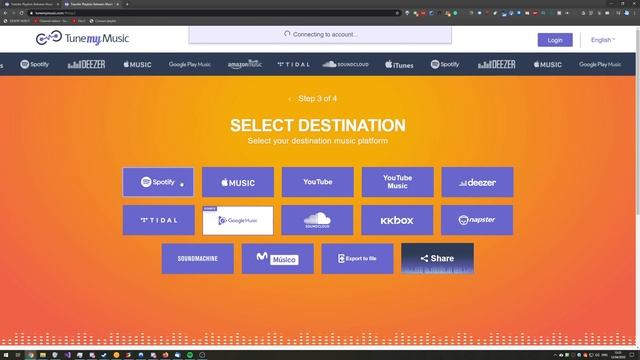Viewport: 640px width, 360px height.
Task: Select the SOUNDMACHINE destination tile
Action: (198, 259)
